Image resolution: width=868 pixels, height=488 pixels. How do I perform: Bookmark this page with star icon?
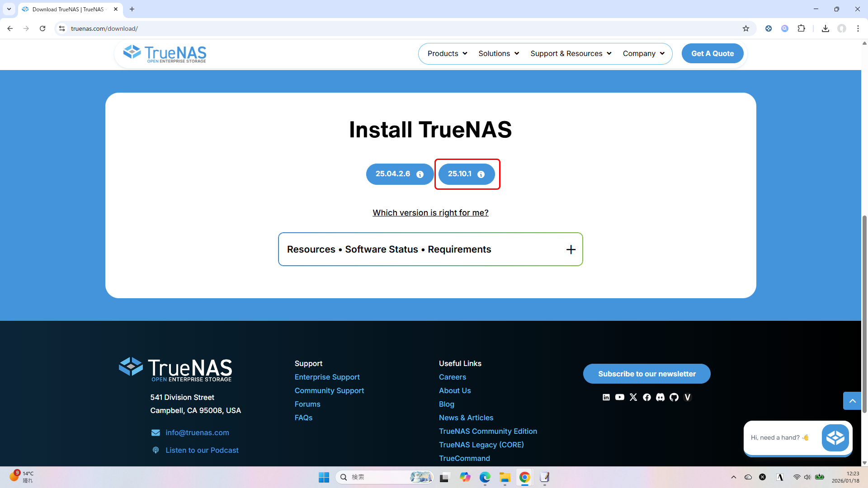pyautogui.click(x=746, y=28)
